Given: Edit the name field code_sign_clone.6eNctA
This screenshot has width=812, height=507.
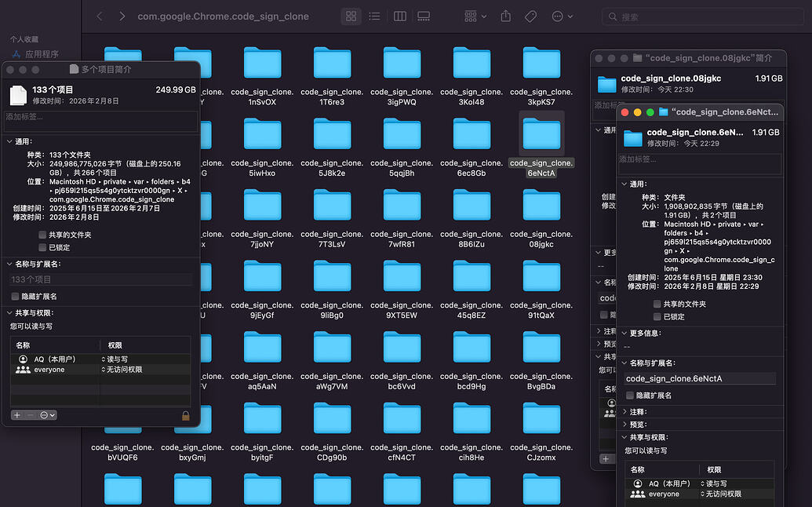Looking at the screenshot, I should [699, 378].
